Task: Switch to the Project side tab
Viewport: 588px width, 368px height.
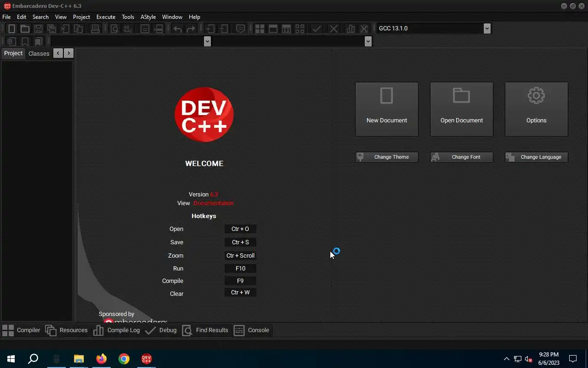Action: [x=13, y=53]
